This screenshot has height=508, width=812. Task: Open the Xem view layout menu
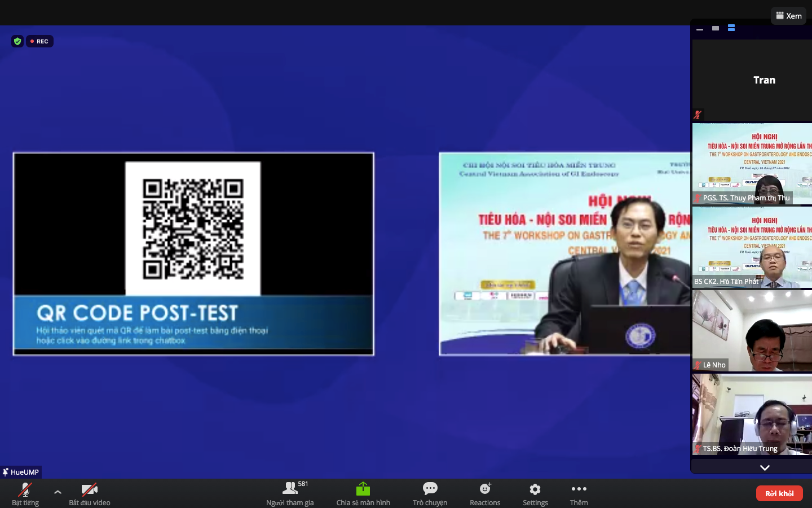788,16
